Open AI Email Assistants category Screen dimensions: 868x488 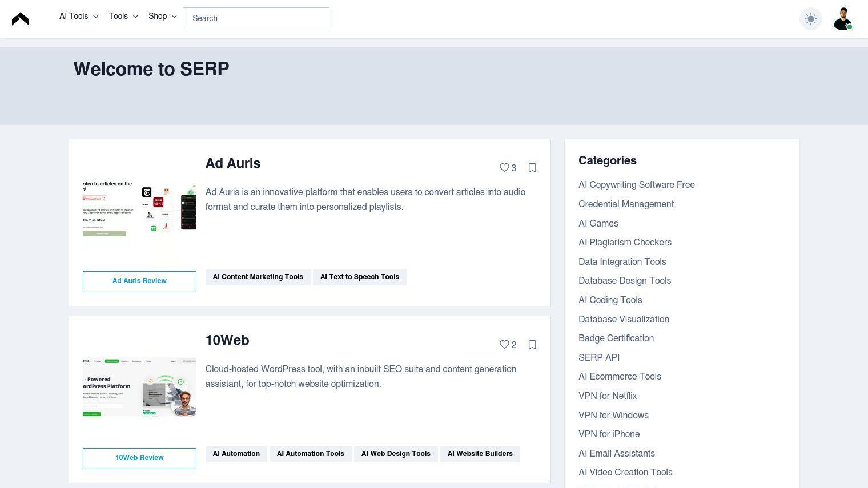click(617, 454)
